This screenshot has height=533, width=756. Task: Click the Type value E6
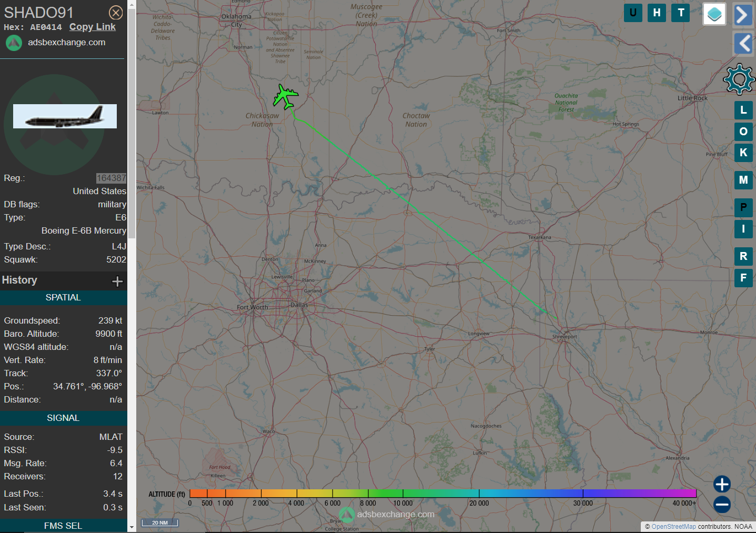click(121, 218)
